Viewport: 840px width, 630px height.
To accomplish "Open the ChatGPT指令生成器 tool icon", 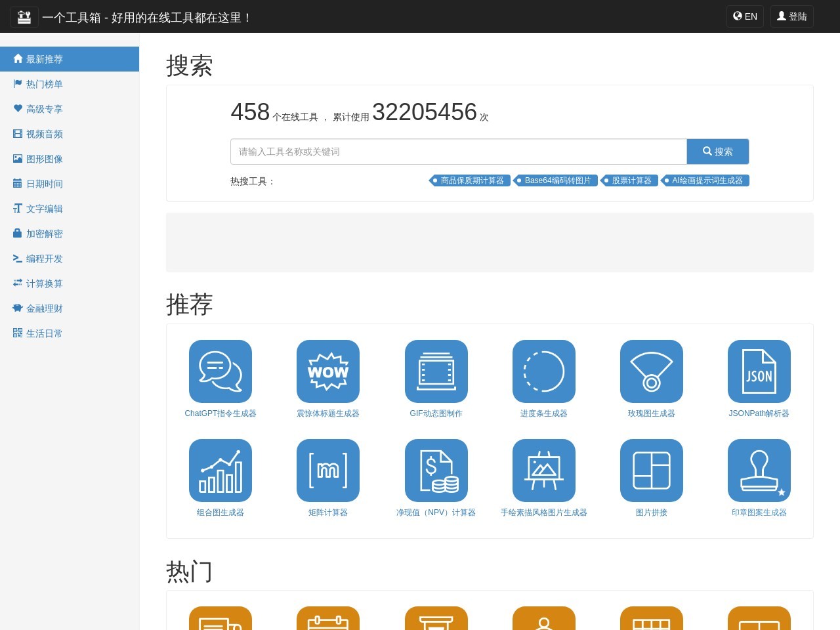I will coord(220,371).
